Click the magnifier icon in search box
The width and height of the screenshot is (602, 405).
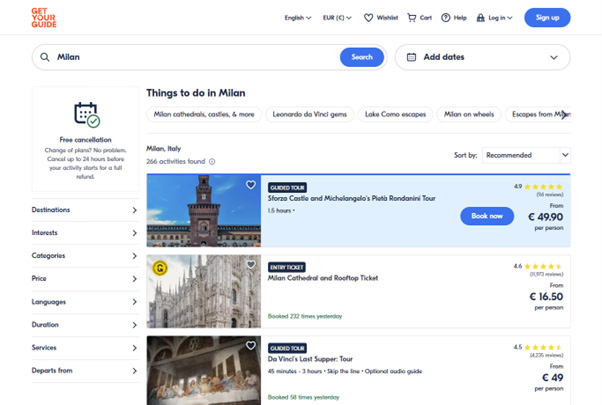tap(45, 57)
